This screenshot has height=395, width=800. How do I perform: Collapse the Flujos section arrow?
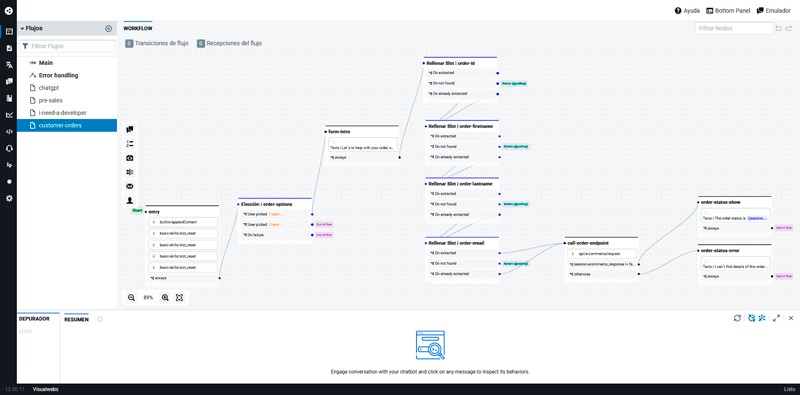22,29
